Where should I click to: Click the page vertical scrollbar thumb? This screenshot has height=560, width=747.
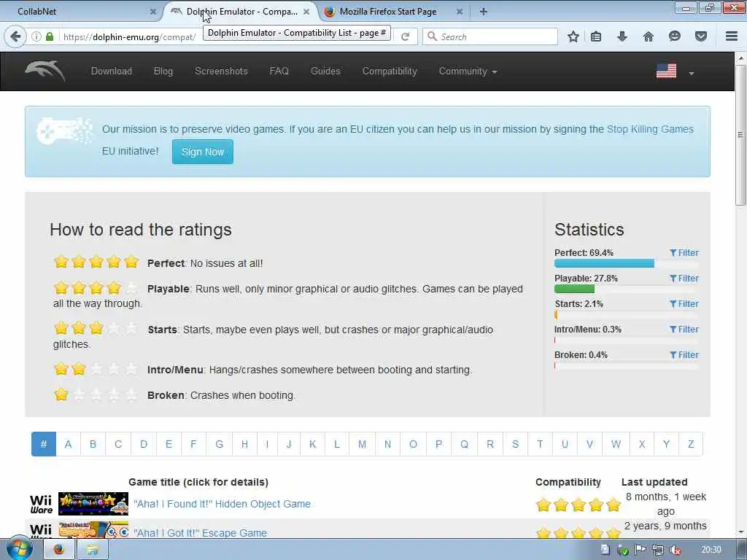pos(740,135)
